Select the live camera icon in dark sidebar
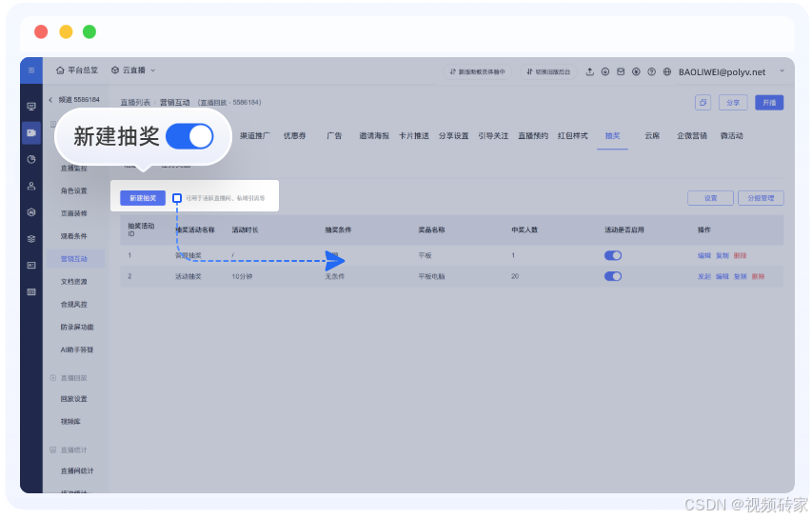 pyautogui.click(x=31, y=132)
